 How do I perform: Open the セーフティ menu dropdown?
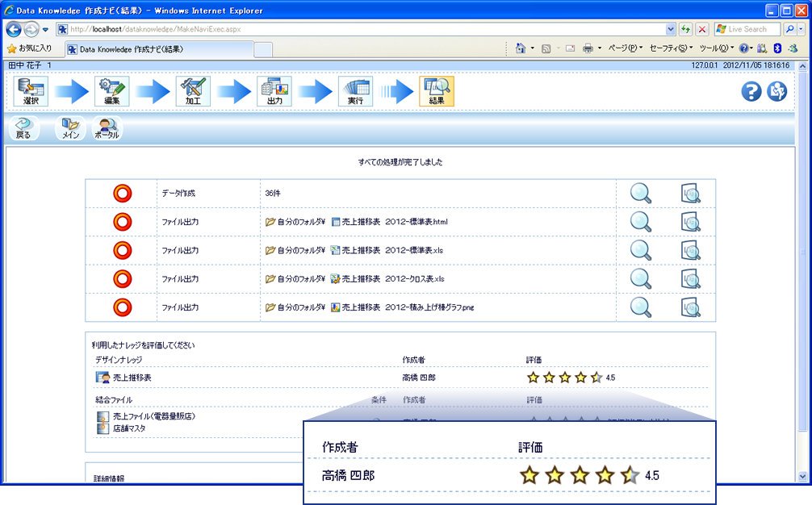[669, 48]
